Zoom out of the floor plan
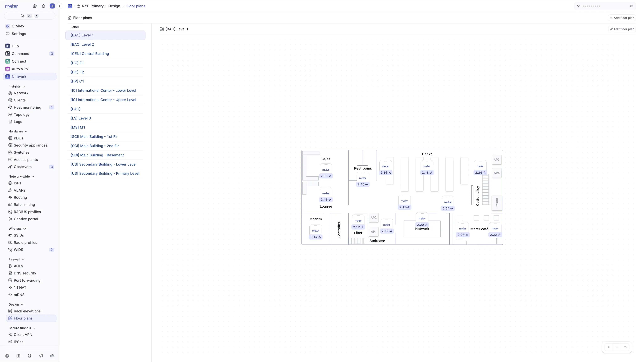This screenshot has width=644, height=362. (x=617, y=347)
